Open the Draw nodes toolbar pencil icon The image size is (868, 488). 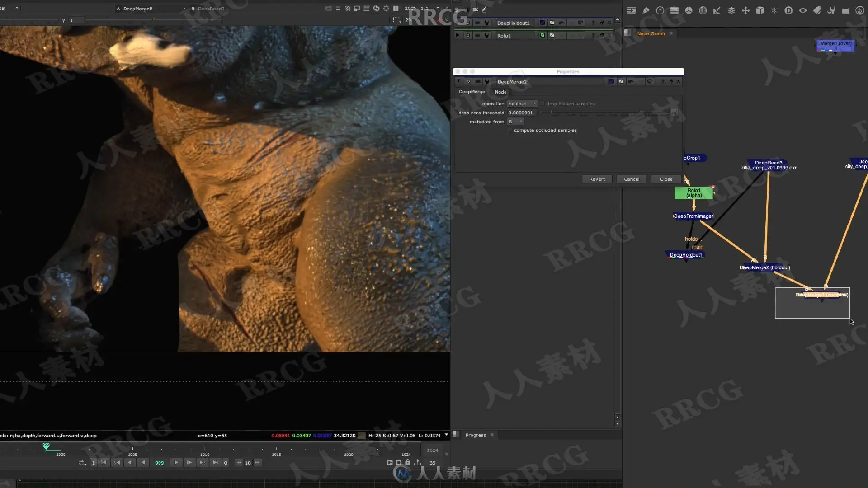[x=646, y=10]
